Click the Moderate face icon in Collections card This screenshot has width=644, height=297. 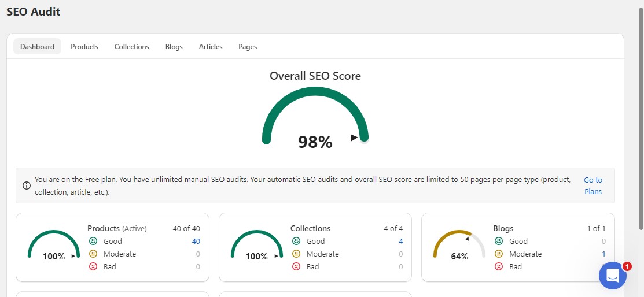(x=296, y=254)
